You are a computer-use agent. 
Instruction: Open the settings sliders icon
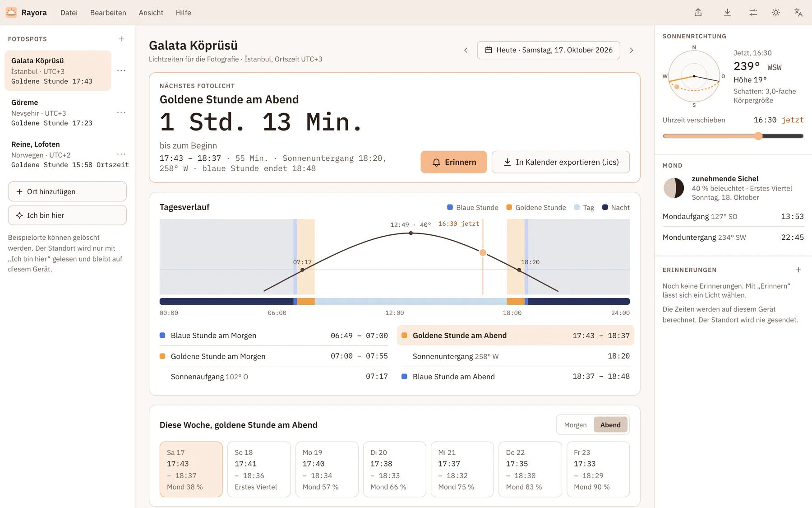pos(753,13)
